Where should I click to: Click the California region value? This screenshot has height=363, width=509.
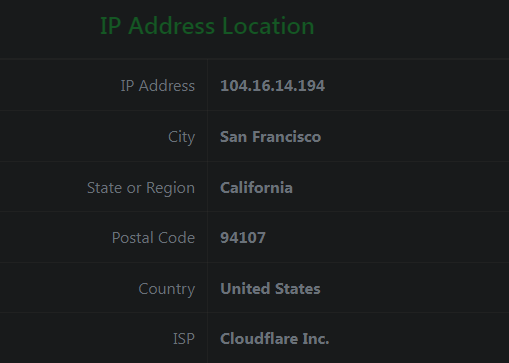point(256,188)
